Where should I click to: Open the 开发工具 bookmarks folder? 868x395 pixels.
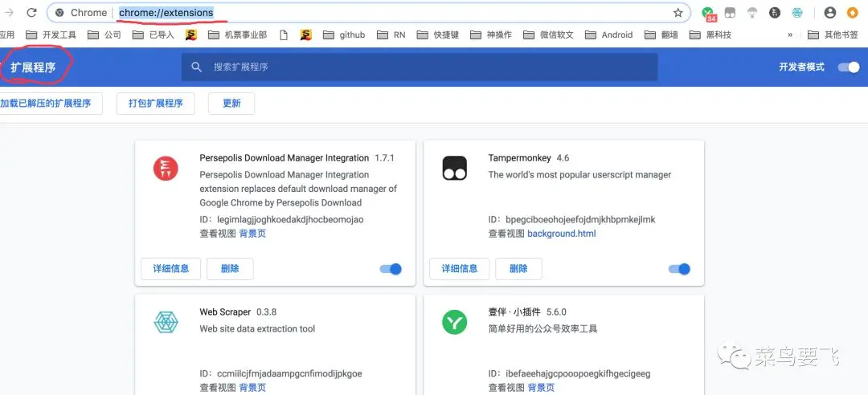(51, 35)
